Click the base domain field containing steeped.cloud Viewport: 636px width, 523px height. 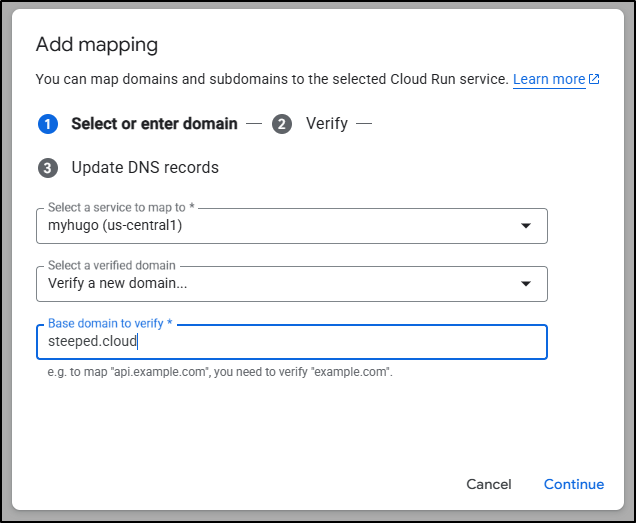point(290,342)
